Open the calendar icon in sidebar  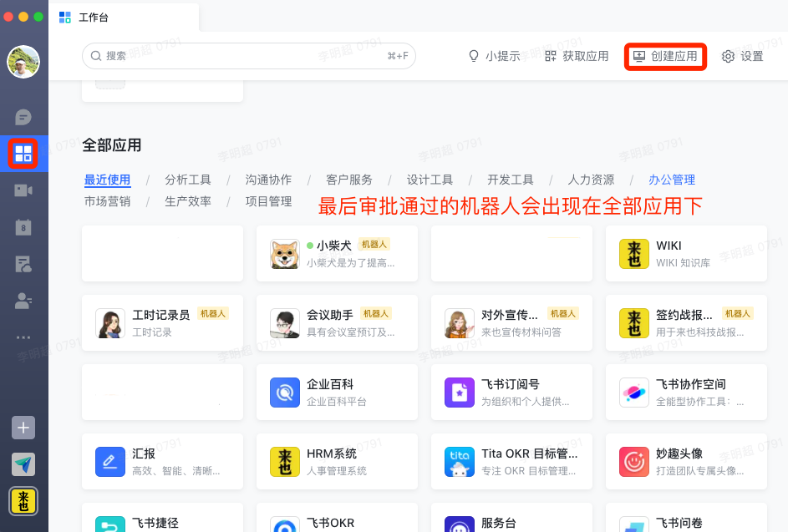point(23,227)
